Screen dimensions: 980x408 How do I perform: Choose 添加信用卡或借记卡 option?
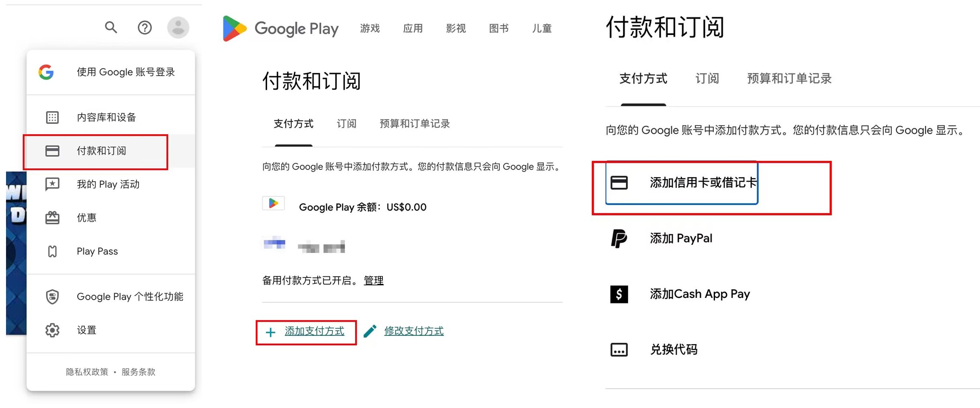click(682, 183)
